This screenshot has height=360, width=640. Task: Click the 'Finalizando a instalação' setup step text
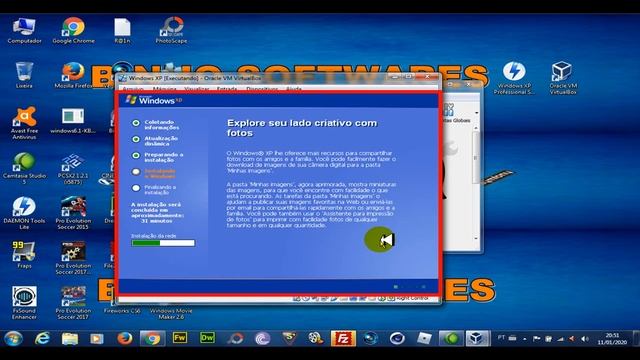160,190
